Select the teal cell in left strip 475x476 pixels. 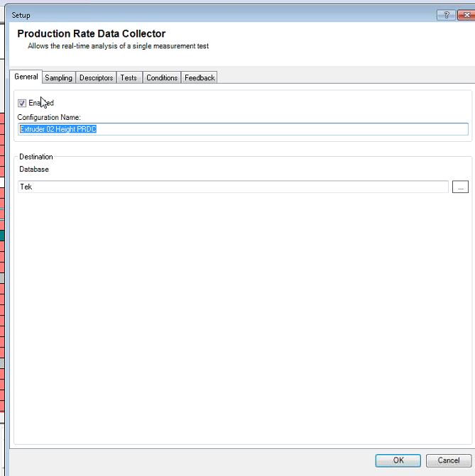2,235
